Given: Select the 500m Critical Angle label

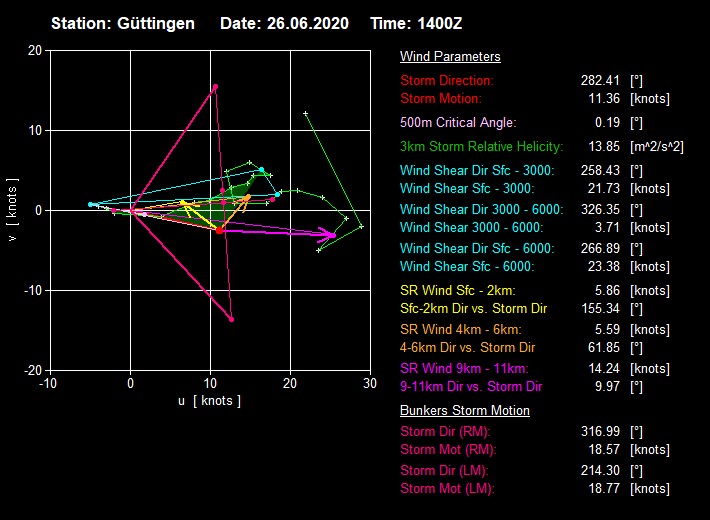Looking at the screenshot, I should click(458, 123).
